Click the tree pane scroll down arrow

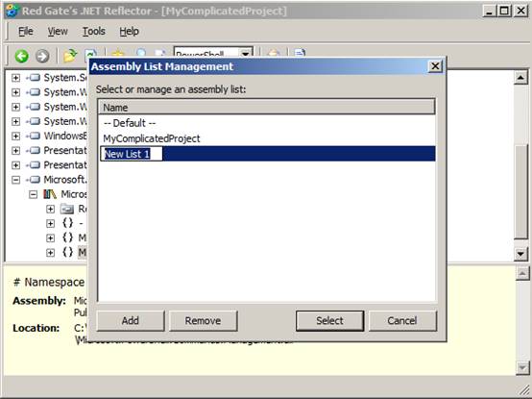tap(520, 254)
